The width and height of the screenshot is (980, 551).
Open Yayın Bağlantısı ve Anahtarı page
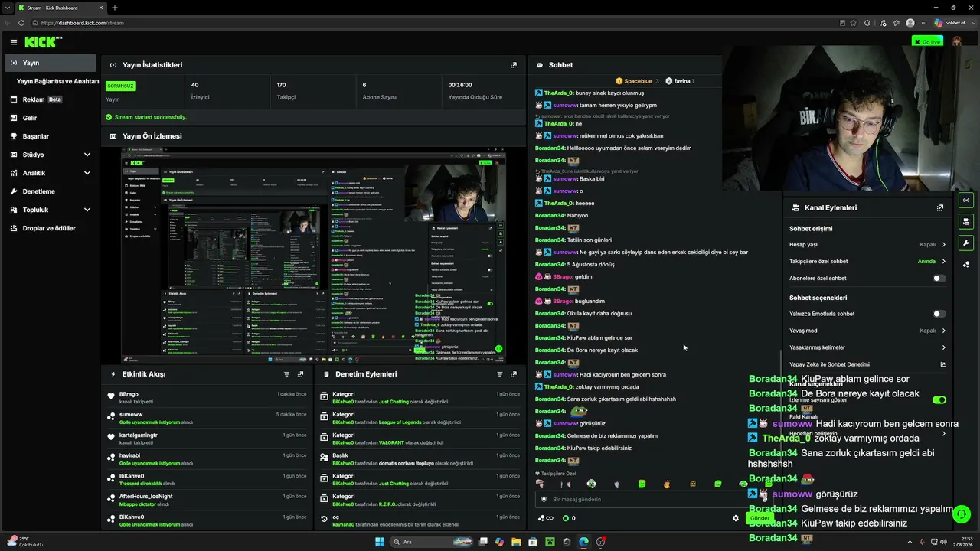click(58, 81)
